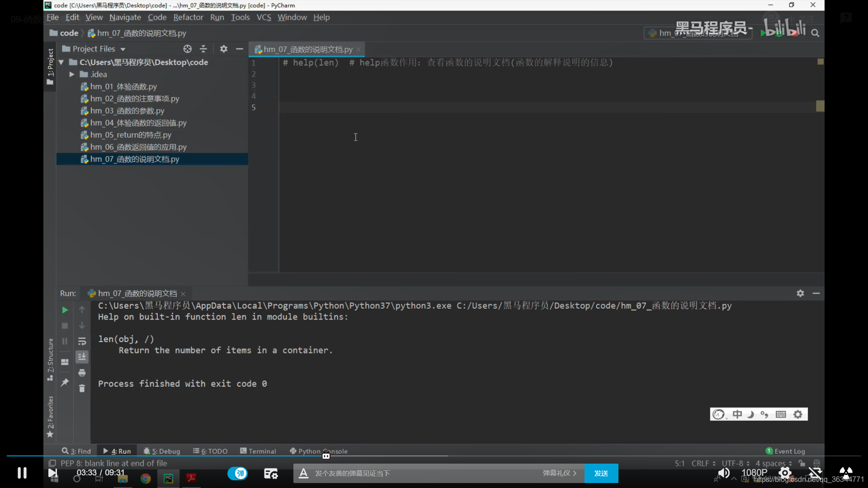Screen dimensions: 868x488
Task: Toggle scroll to end icon in Run panel
Action: point(82,357)
